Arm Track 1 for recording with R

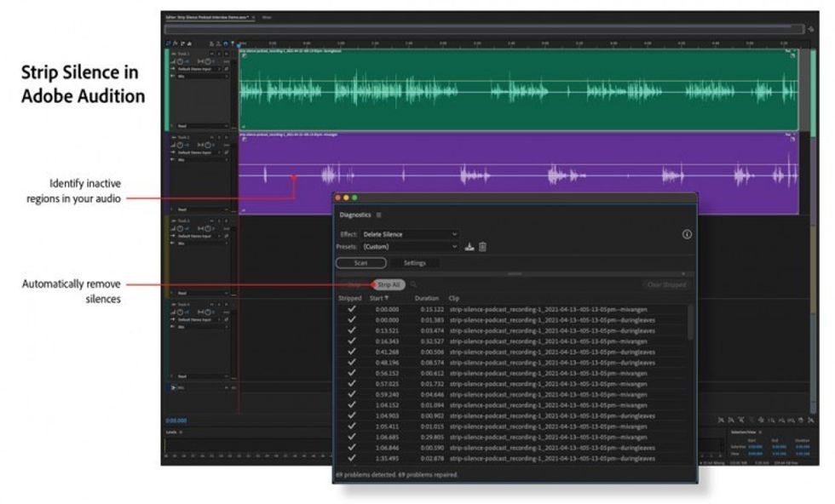[227, 54]
